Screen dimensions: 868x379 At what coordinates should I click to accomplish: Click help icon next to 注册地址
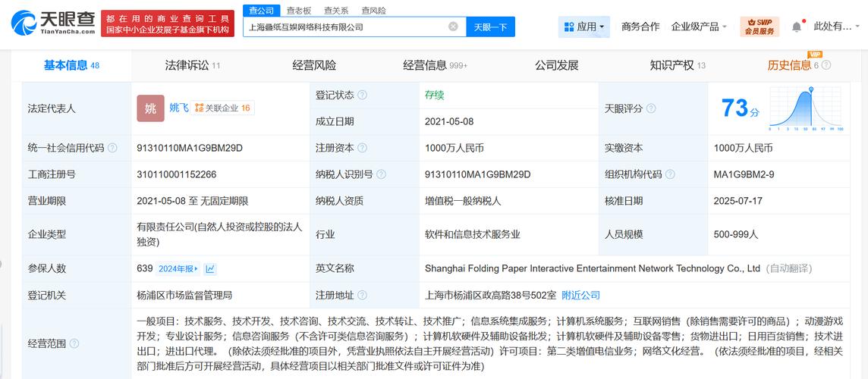[362, 296]
